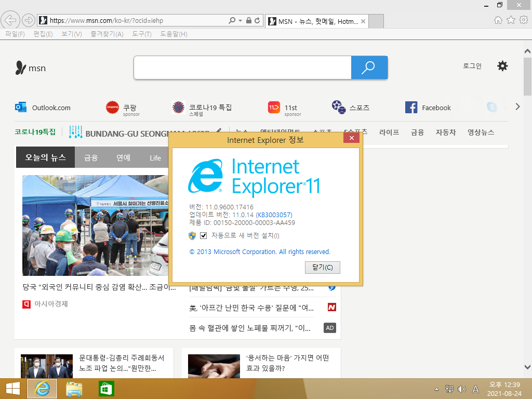Image resolution: width=532 pixels, height=399 pixels.
Task: Open the 아프간 난민 한국 수용 headline
Action: (x=251, y=308)
